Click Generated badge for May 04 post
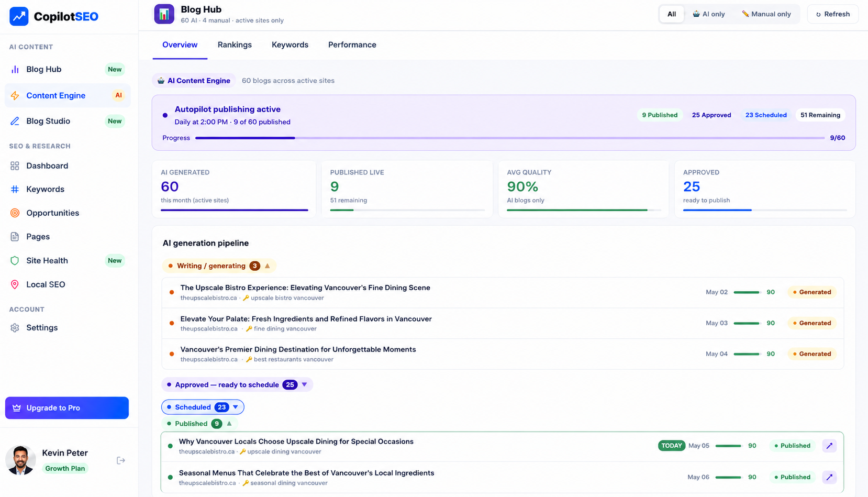This screenshot has width=868, height=497. click(x=812, y=354)
